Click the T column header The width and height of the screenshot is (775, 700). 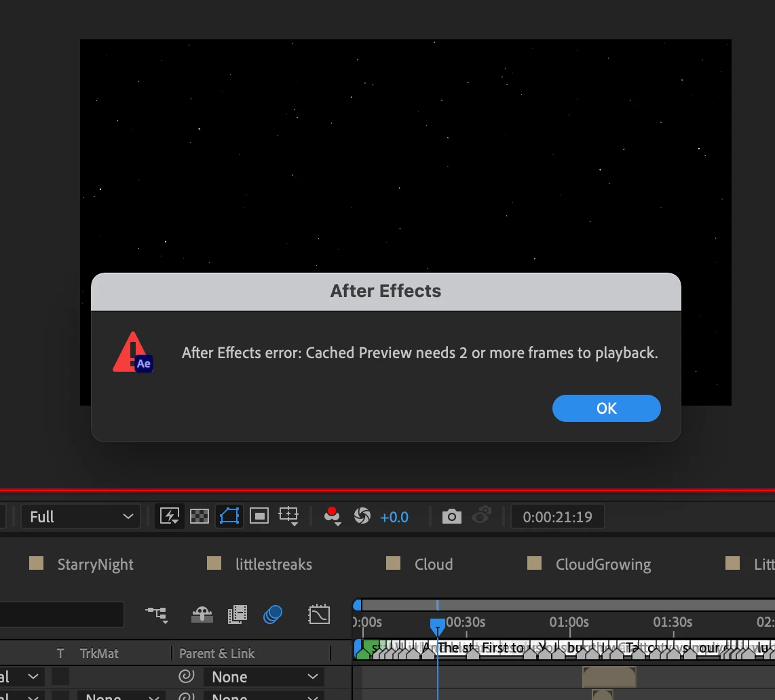click(60, 654)
